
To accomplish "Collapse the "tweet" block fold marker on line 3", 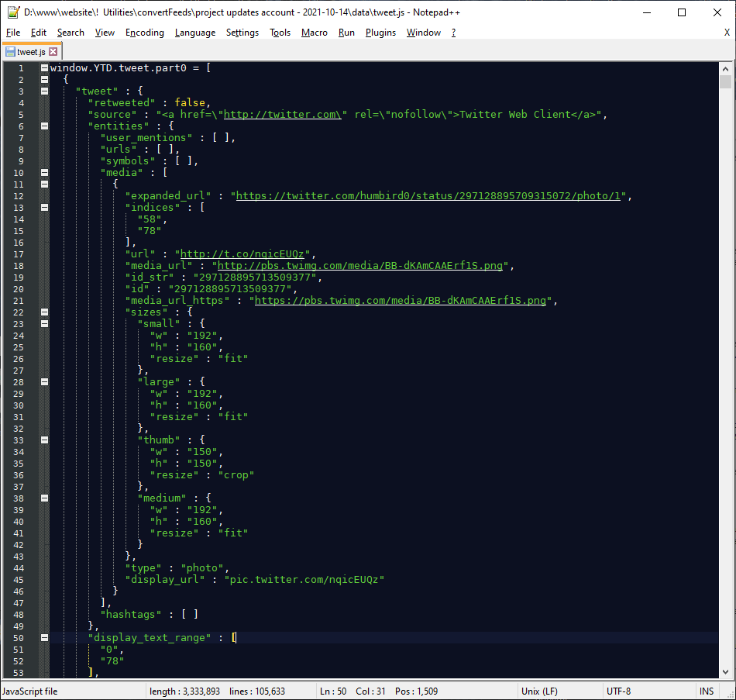I will tap(44, 91).
